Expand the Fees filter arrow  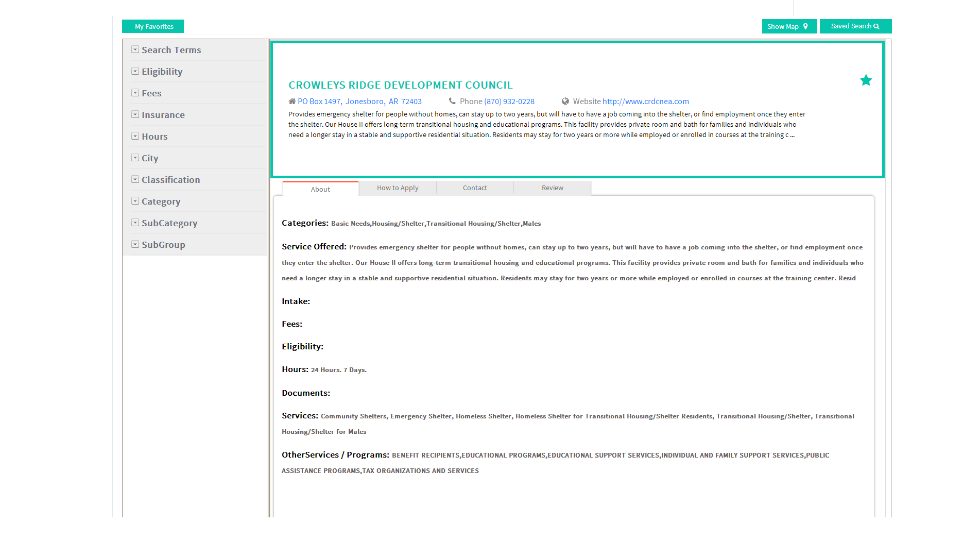click(135, 93)
